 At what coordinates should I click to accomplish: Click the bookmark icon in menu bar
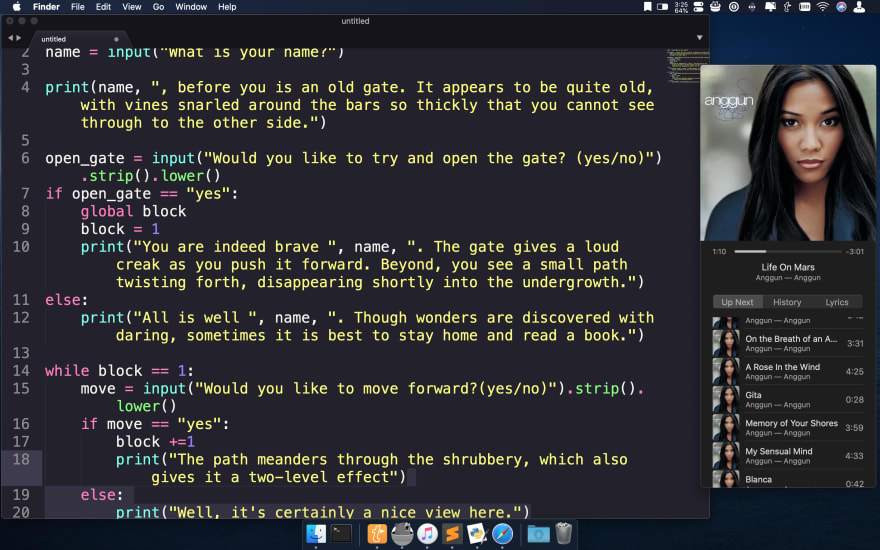(647, 7)
